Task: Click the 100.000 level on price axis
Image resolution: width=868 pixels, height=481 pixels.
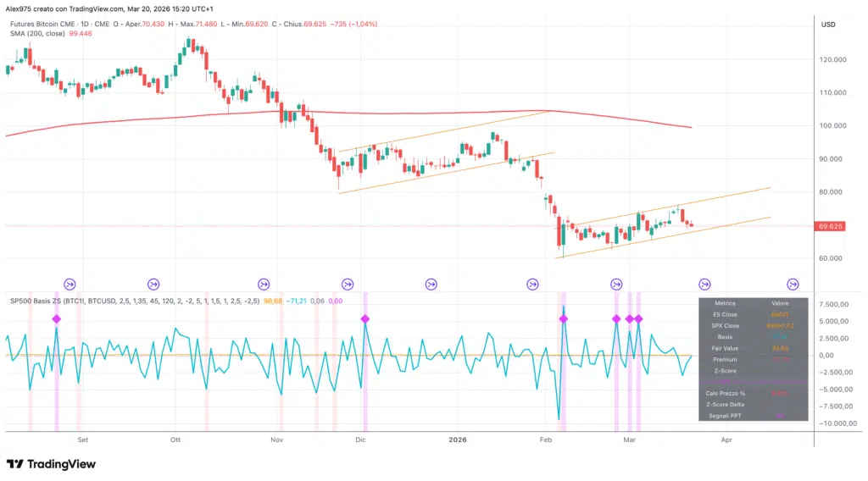Action: pos(834,125)
